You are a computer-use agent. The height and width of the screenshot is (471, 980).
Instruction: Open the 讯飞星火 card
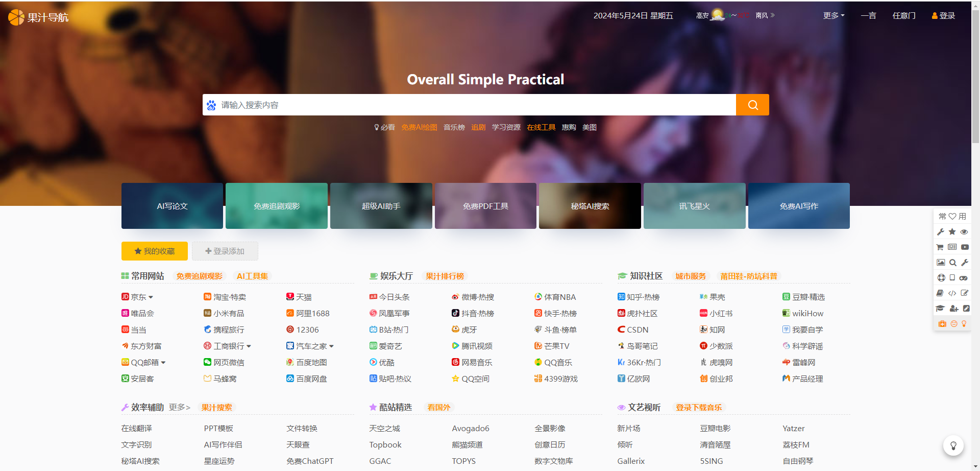tap(695, 206)
